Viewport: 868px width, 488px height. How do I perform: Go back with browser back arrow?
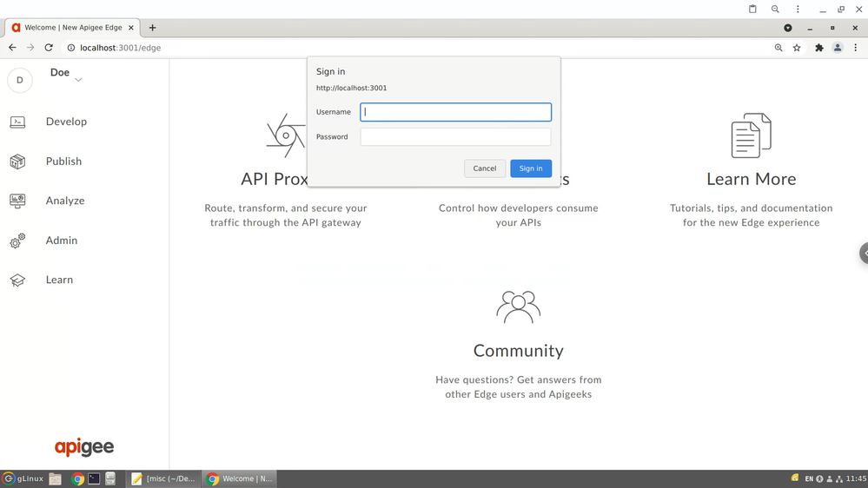pos(12,48)
